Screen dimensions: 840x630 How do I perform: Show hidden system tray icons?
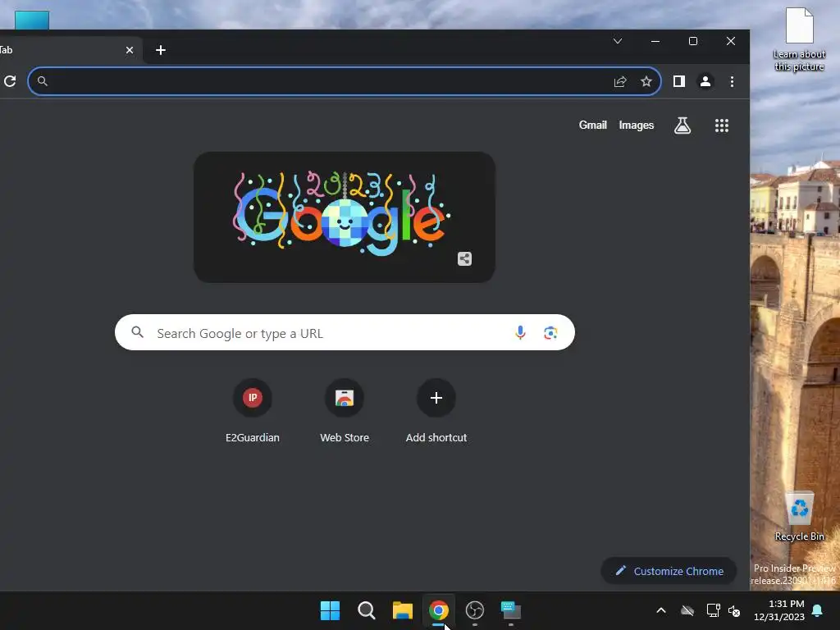pyautogui.click(x=661, y=610)
